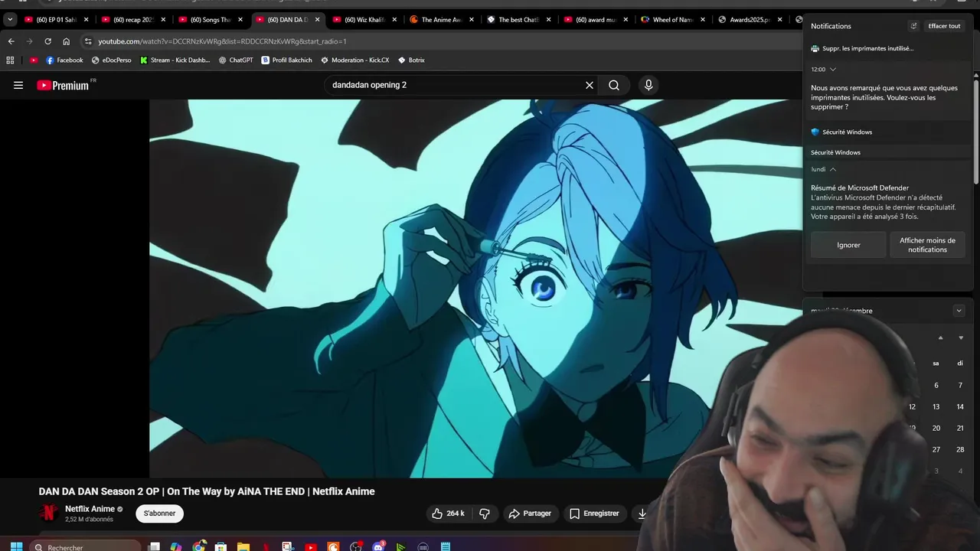Open the site information icon in address bar
Screen dimensions: 980x551
click(x=88, y=41)
